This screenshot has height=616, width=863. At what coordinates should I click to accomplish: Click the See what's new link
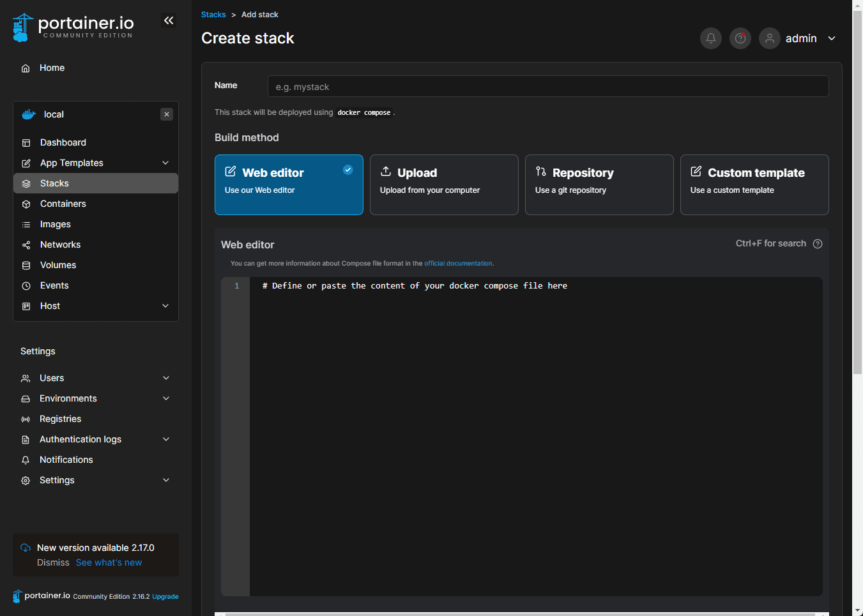(109, 562)
